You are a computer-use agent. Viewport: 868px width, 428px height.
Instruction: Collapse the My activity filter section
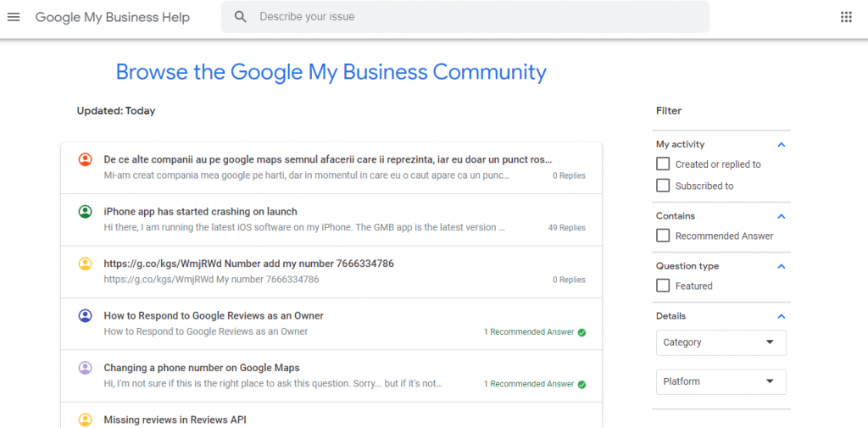(781, 145)
